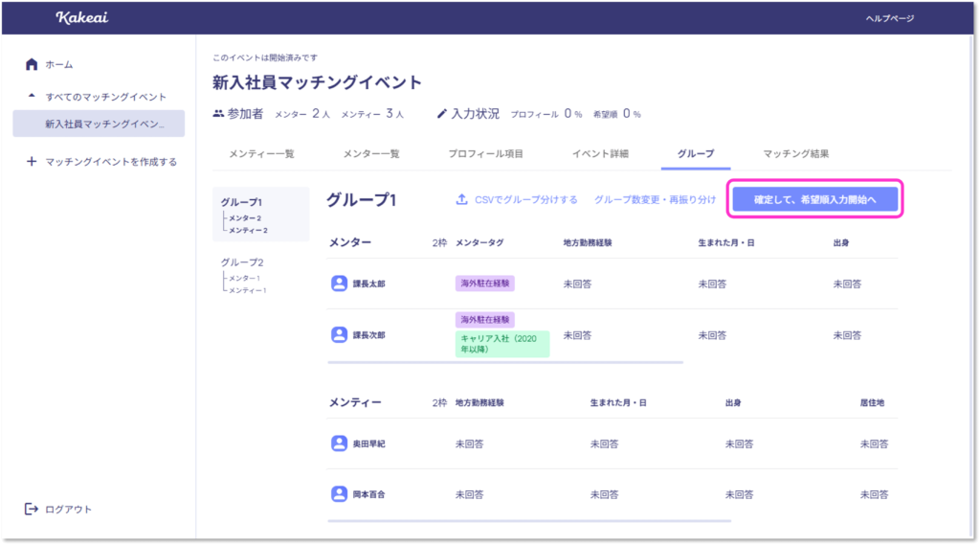Open ヘルプページ link in header
980x545 pixels.
pos(889,18)
